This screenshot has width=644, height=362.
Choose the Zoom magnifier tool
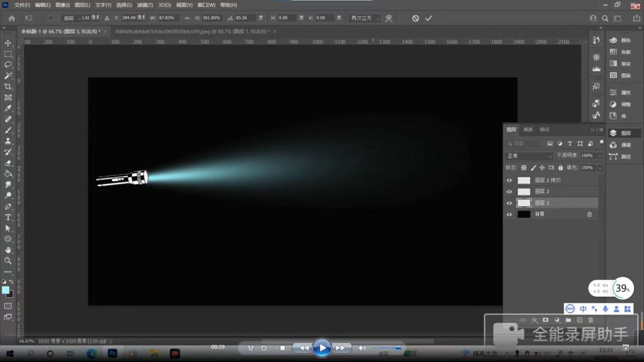click(x=8, y=260)
